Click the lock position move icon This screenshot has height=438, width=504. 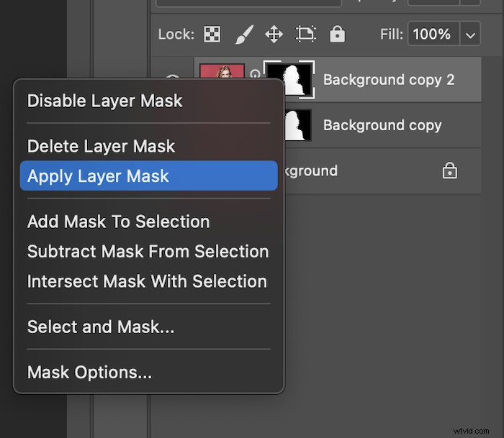pyautogui.click(x=274, y=34)
